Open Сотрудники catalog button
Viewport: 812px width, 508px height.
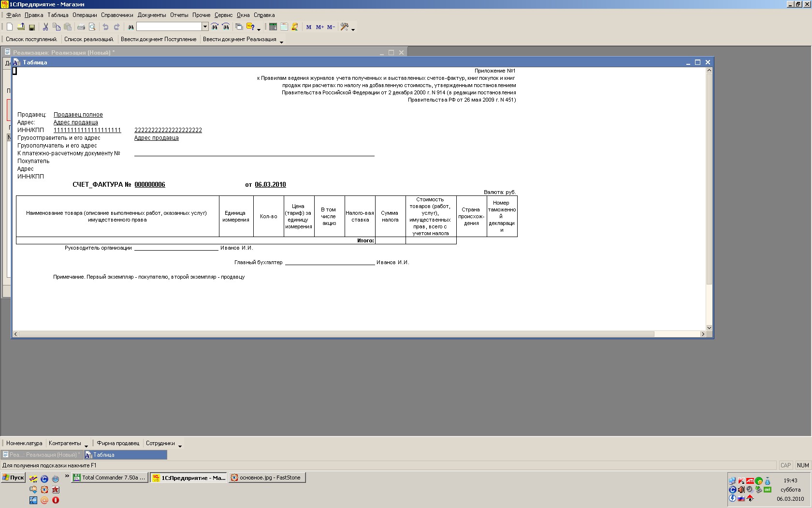coord(160,443)
